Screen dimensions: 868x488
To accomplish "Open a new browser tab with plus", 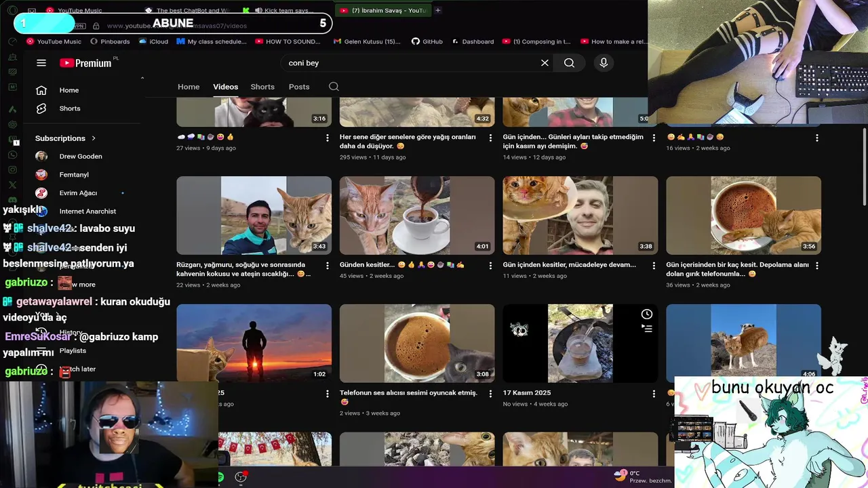I will [x=437, y=10].
